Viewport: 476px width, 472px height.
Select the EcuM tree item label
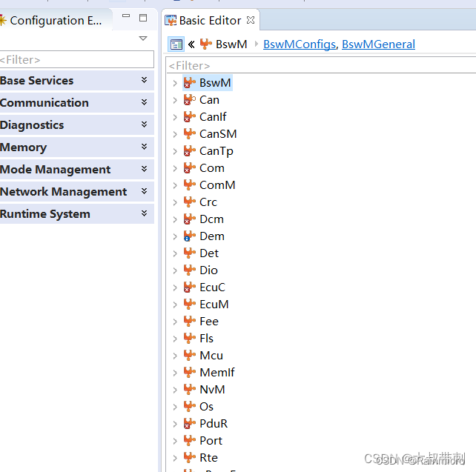click(x=214, y=305)
